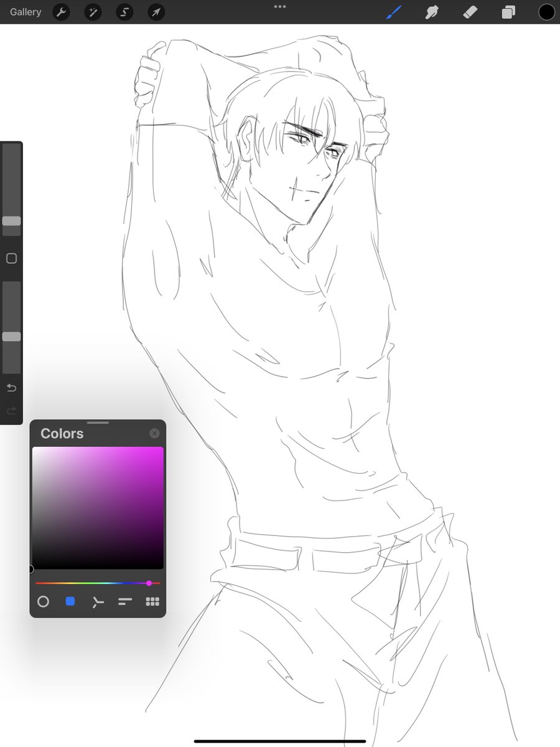Viewport: 560px width, 747px height.
Task: Return to the Gallery
Action: (x=26, y=12)
